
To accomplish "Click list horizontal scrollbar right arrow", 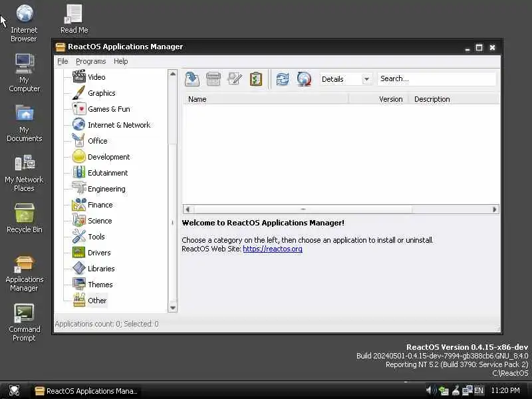I will pyautogui.click(x=495, y=209).
